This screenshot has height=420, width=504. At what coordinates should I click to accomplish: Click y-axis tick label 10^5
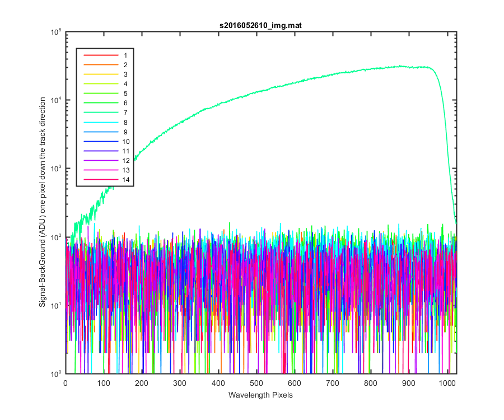57,32
